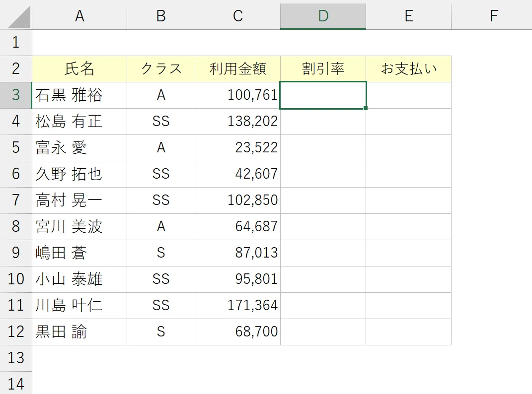
Task: Click the クラス header cell
Action: pos(161,69)
